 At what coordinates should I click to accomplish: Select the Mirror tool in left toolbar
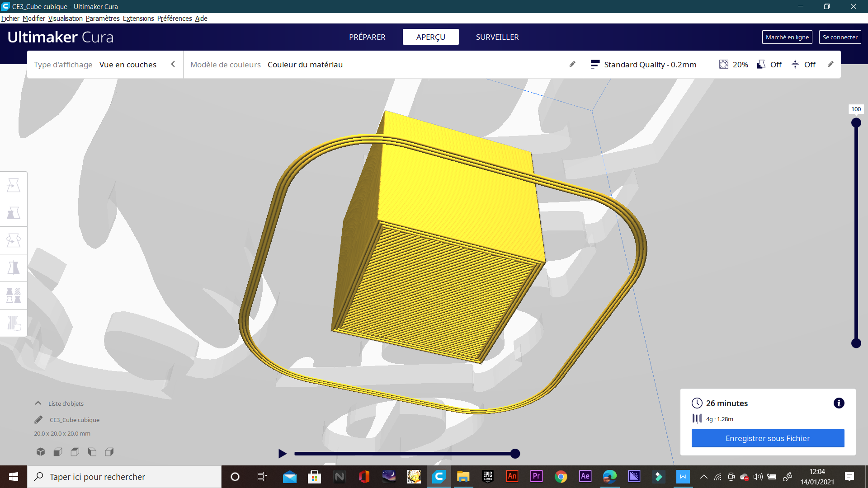point(14,268)
